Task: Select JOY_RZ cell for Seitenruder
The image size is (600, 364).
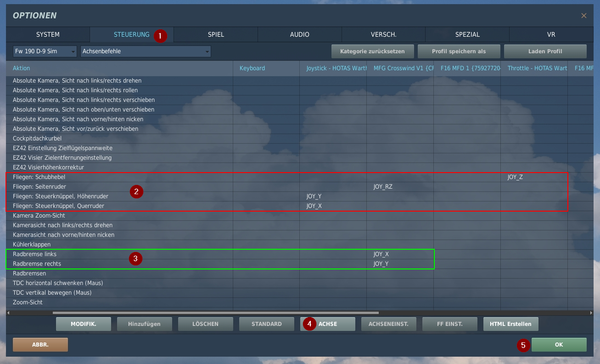Action: click(x=383, y=187)
